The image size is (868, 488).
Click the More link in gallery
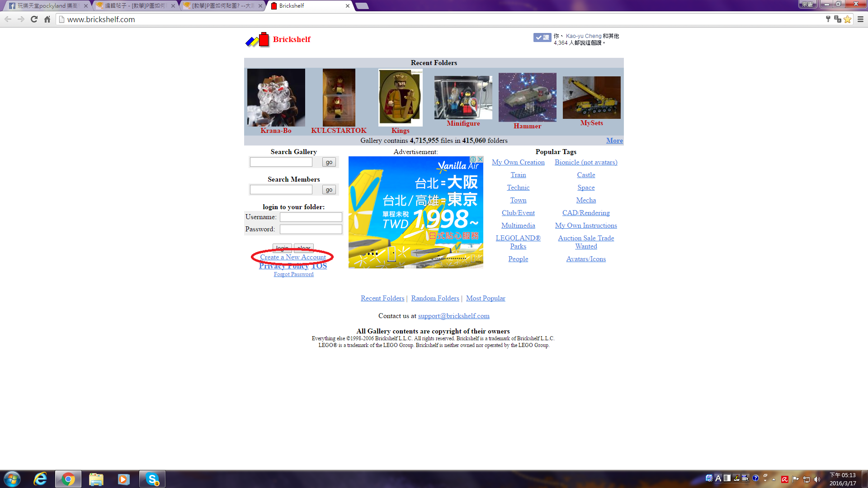coord(614,141)
